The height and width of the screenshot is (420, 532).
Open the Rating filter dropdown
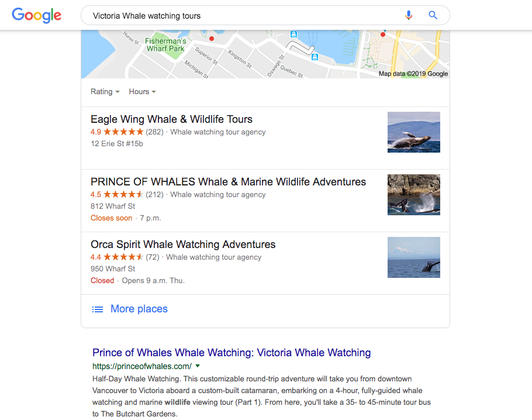[x=105, y=91]
